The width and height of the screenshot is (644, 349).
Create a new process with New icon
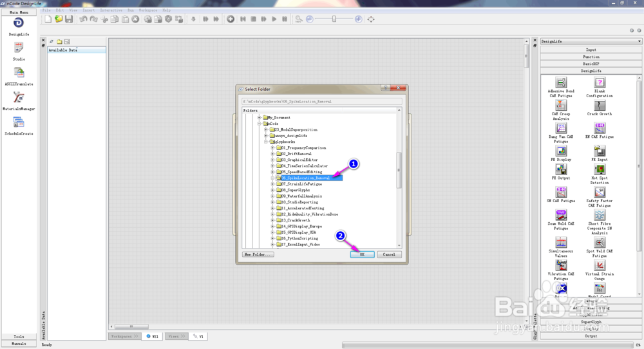coord(48,19)
